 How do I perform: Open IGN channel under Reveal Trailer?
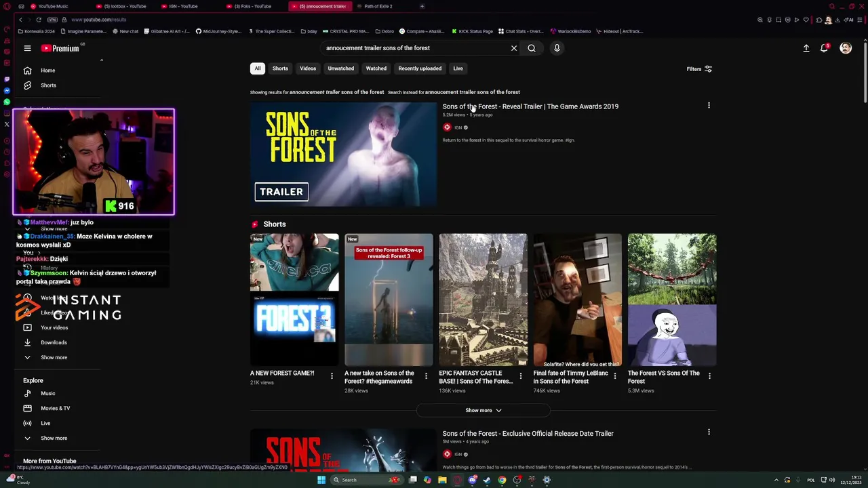458,127
